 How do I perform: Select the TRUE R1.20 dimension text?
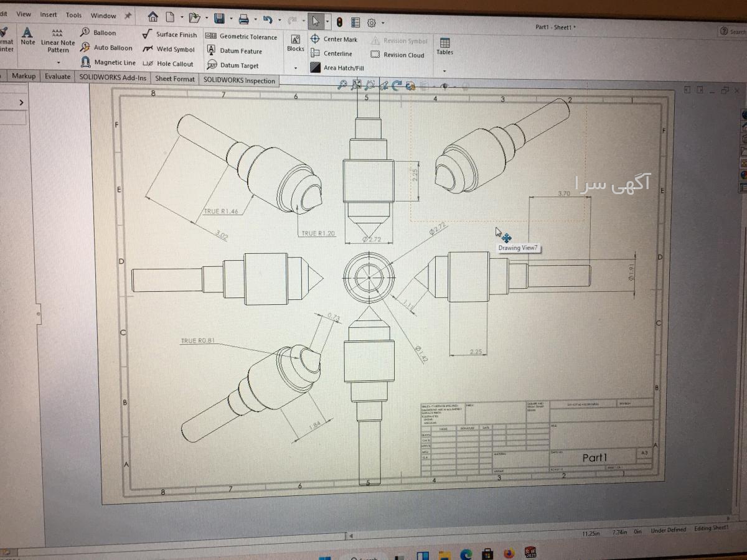(319, 233)
